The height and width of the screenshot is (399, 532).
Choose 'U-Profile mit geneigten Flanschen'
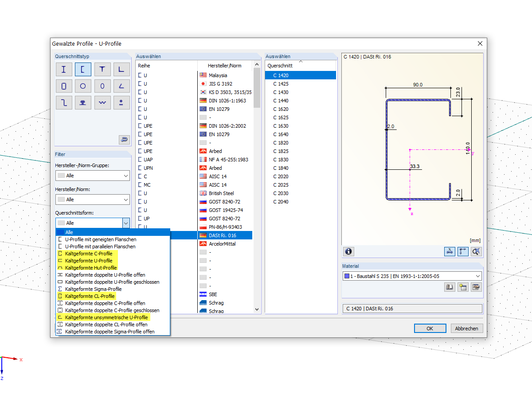(x=113, y=239)
